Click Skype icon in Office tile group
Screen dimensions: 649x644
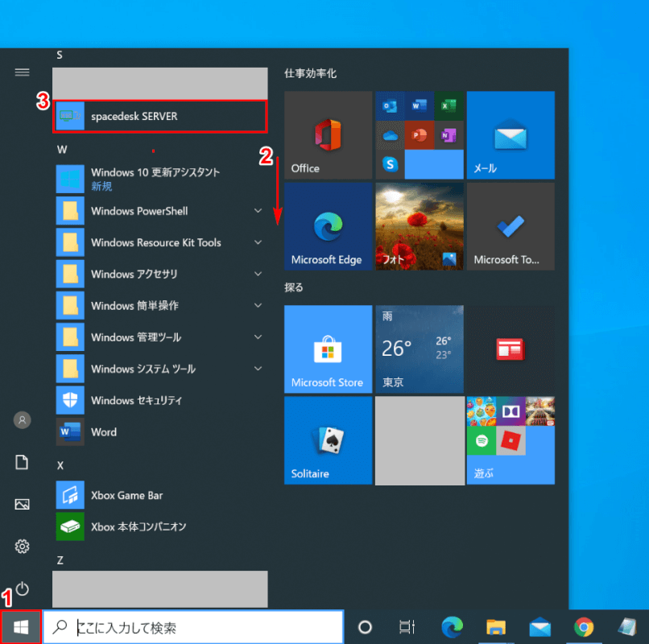(x=390, y=164)
